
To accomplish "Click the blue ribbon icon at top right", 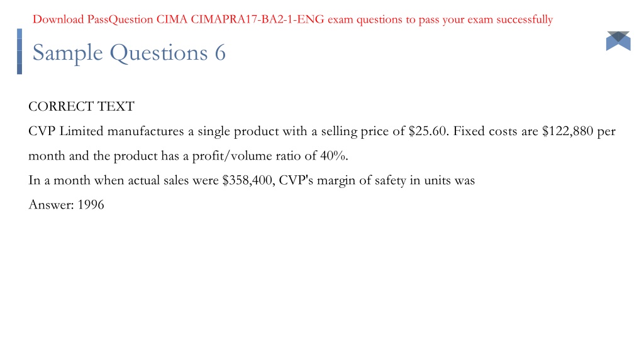I will (x=618, y=41).
